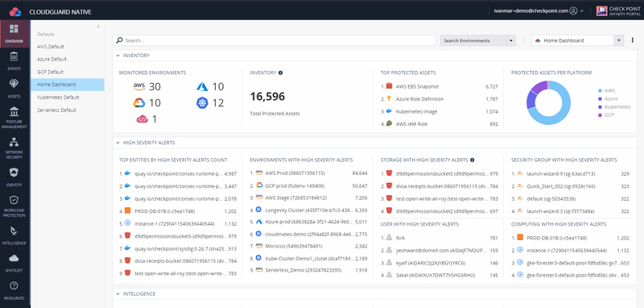
Task: Click the eyalf user row
Action: pos(440,263)
